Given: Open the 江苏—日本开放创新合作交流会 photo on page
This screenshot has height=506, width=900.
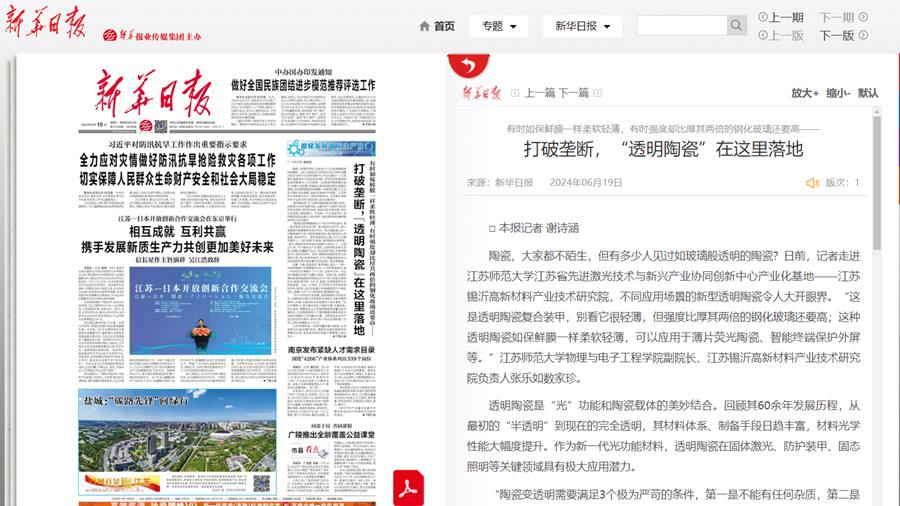Looking at the screenshot, I should tap(200, 310).
